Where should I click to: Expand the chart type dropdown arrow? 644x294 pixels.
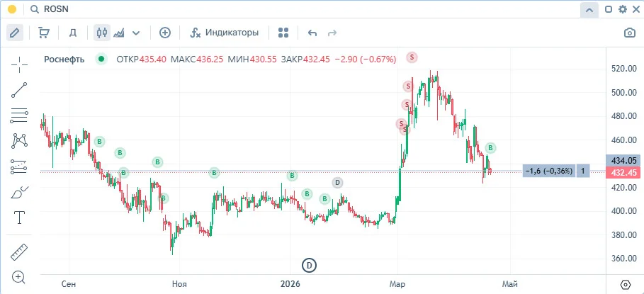(136, 33)
